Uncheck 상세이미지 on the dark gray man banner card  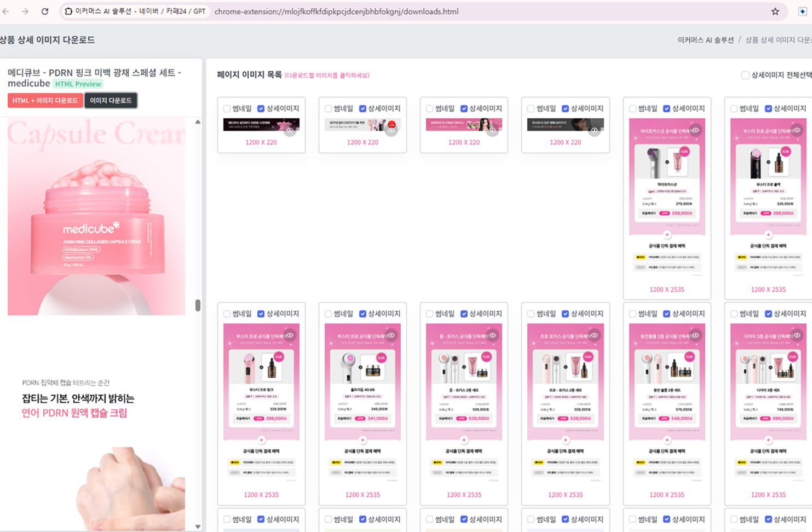pos(565,108)
